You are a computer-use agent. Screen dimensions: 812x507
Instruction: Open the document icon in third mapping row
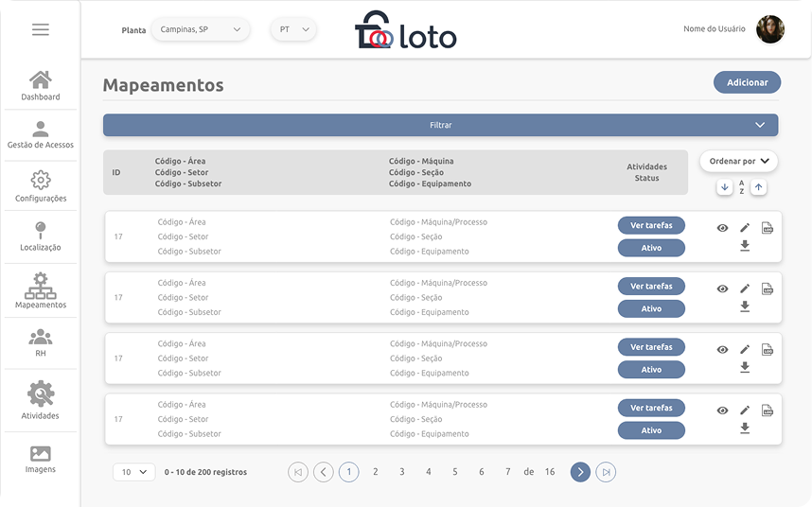(x=767, y=349)
